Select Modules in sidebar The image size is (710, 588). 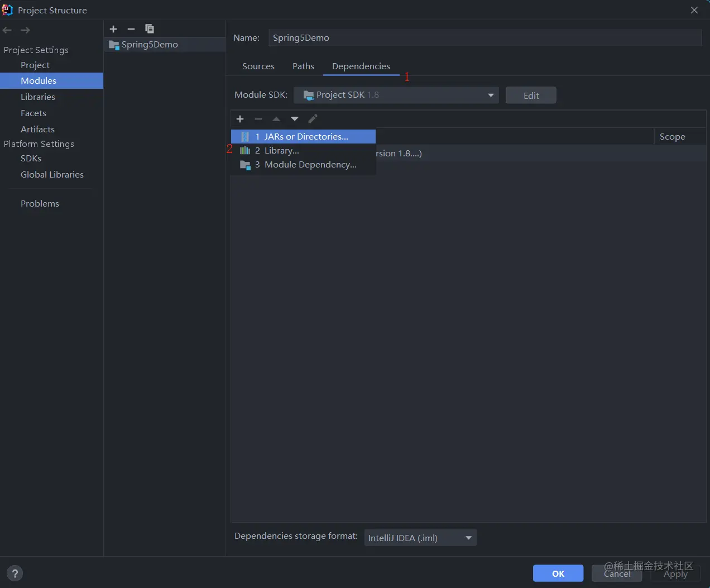point(51,80)
